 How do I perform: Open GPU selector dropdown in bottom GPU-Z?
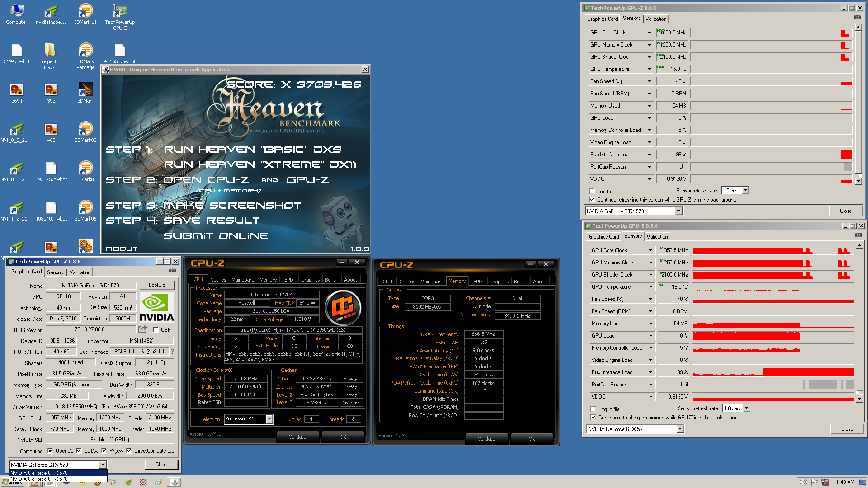click(680, 429)
